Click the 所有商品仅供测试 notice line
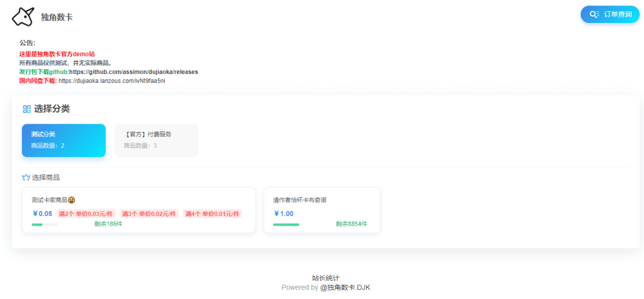This screenshot has height=299, width=644. pos(67,63)
